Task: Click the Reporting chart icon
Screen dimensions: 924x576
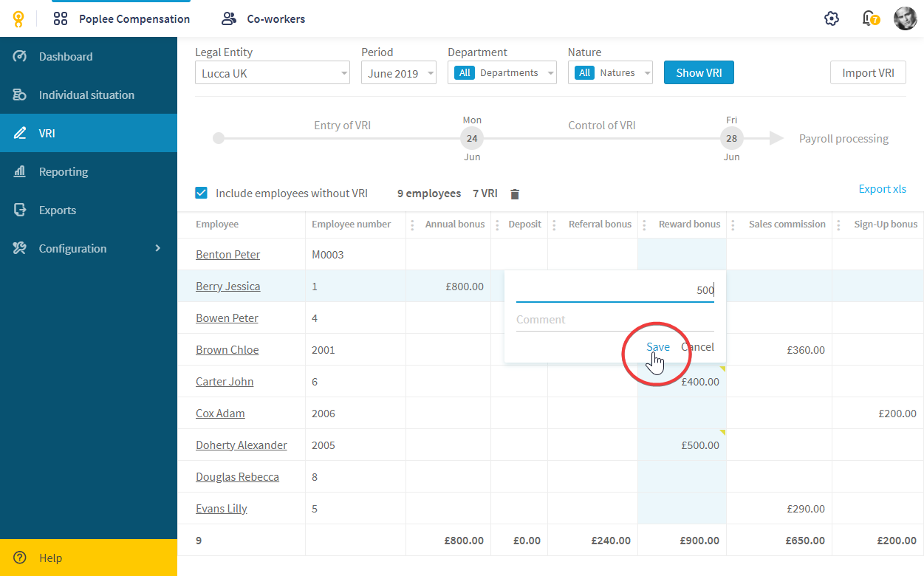Action: pos(20,171)
